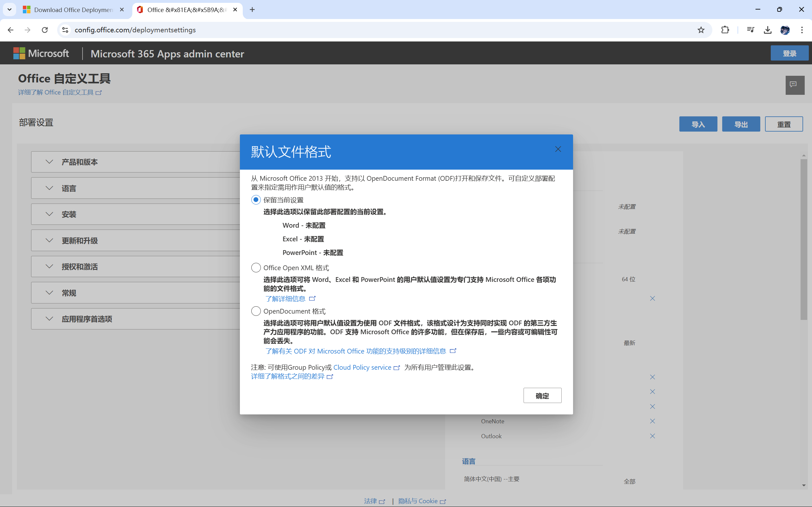Switch to the Office 自定义工具 browser tab
Image resolution: width=812 pixels, height=507 pixels.
(187, 10)
